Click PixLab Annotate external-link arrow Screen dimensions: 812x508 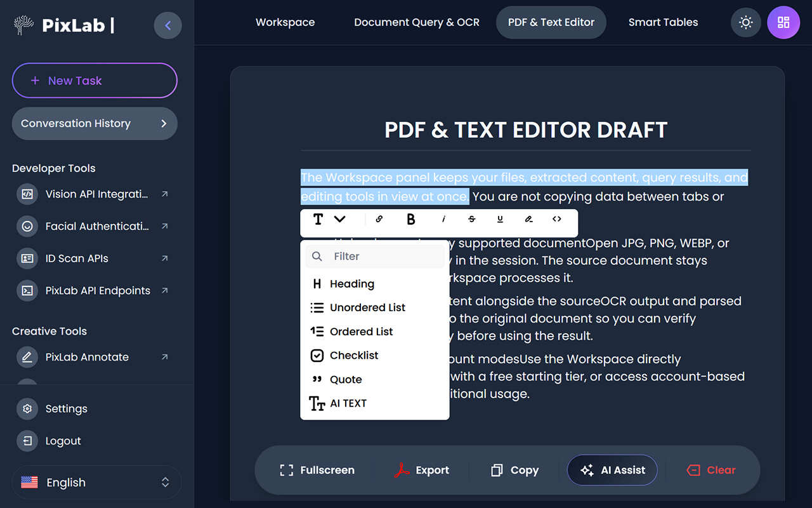coord(165,357)
